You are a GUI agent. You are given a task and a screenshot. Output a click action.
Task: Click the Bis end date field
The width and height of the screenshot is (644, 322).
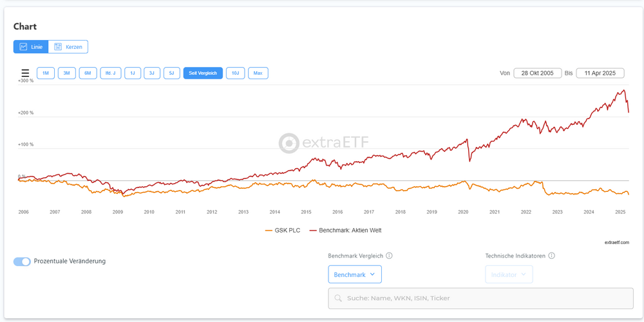600,73
